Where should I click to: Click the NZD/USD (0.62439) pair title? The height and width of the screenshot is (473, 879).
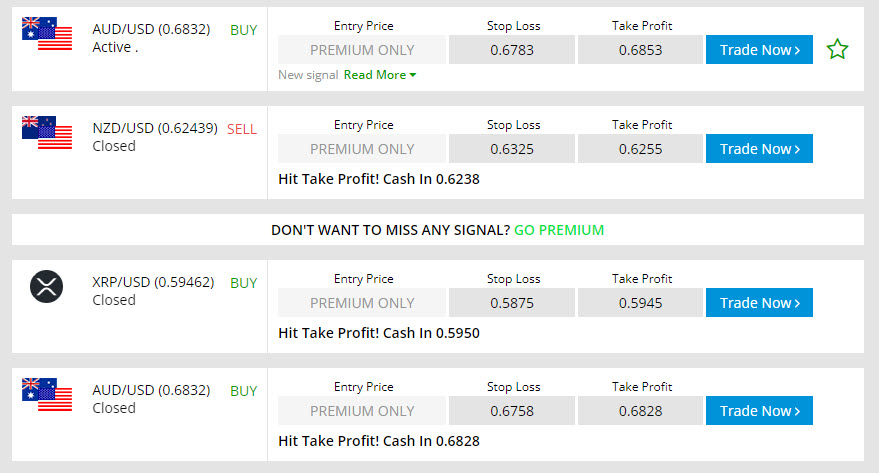(x=155, y=128)
